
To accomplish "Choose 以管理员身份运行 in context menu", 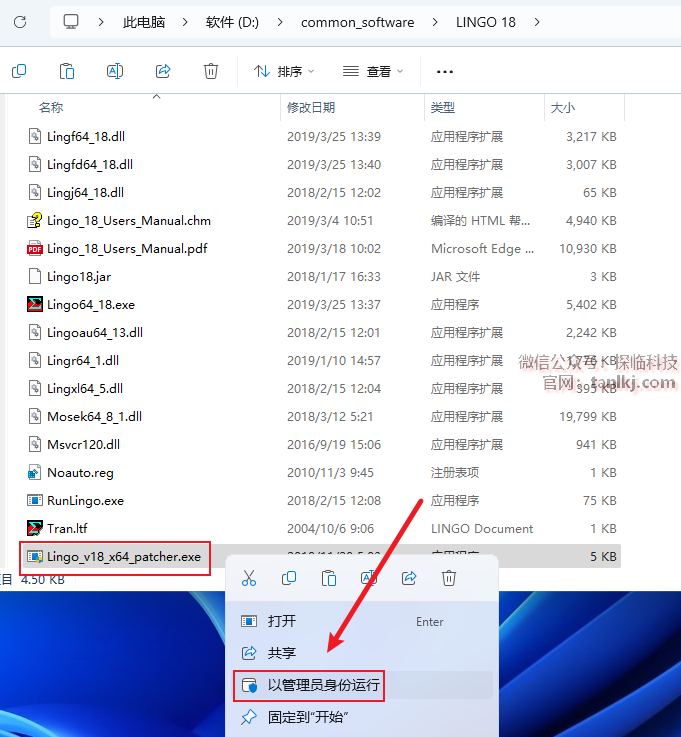I will (x=362, y=685).
